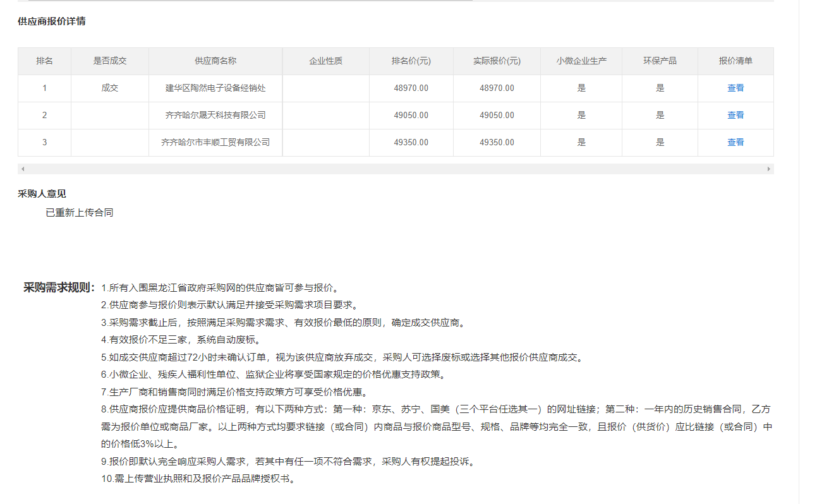This screenshot has width=817, height=504.
Task: Open 查看 link for 齐齐哈尔晟天科技有限公司
Action: [x=735, y=115]
